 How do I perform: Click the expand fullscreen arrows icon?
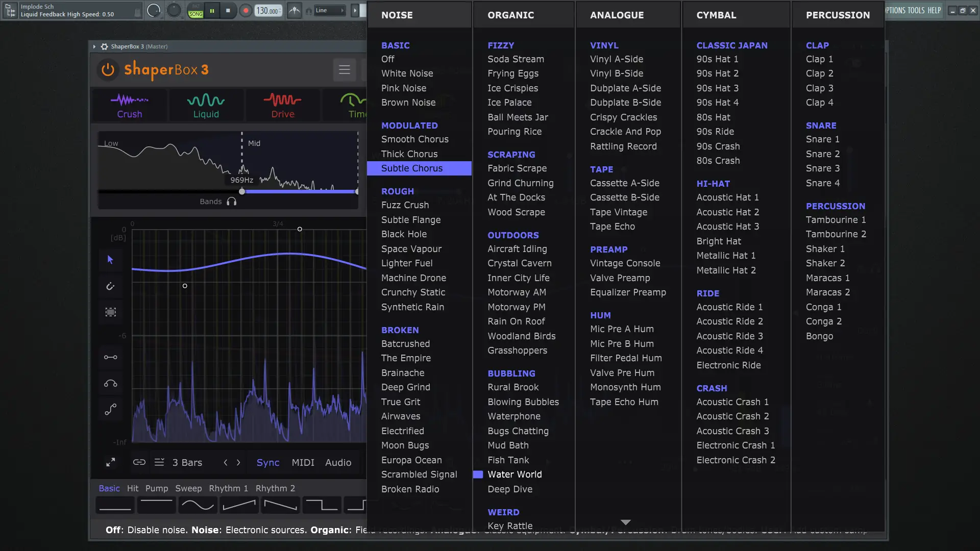110,462
